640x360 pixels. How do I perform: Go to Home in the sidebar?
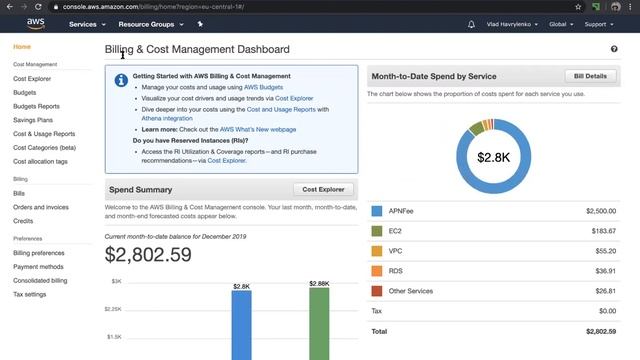point(22,47)
